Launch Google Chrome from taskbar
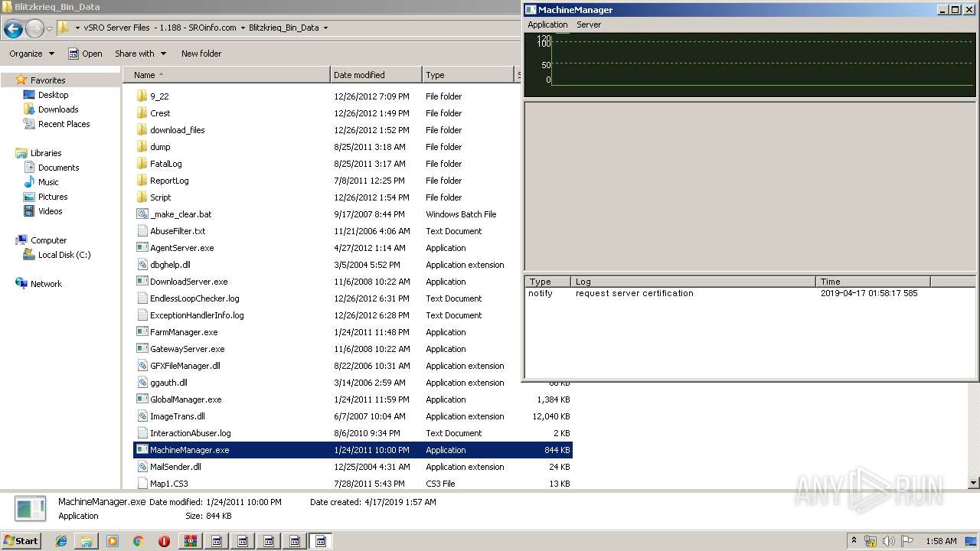980x551 pixels. click(x=139, y=541)
